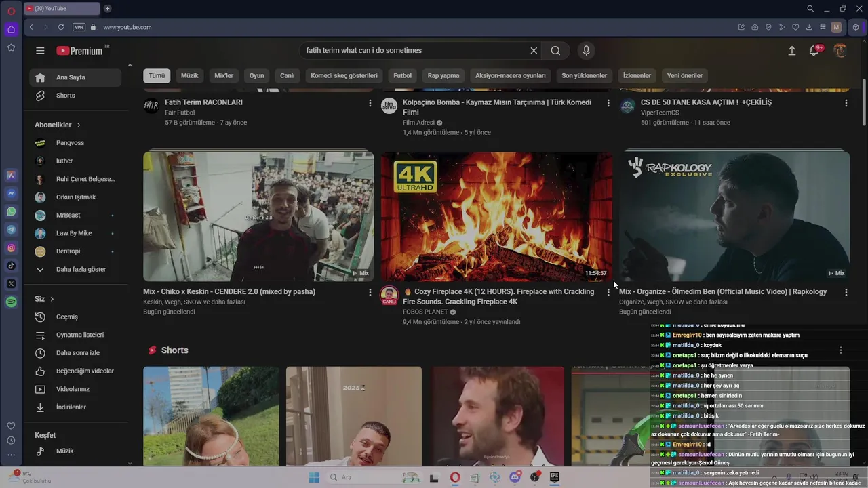Open the Windows Start button

coord(313,477)
